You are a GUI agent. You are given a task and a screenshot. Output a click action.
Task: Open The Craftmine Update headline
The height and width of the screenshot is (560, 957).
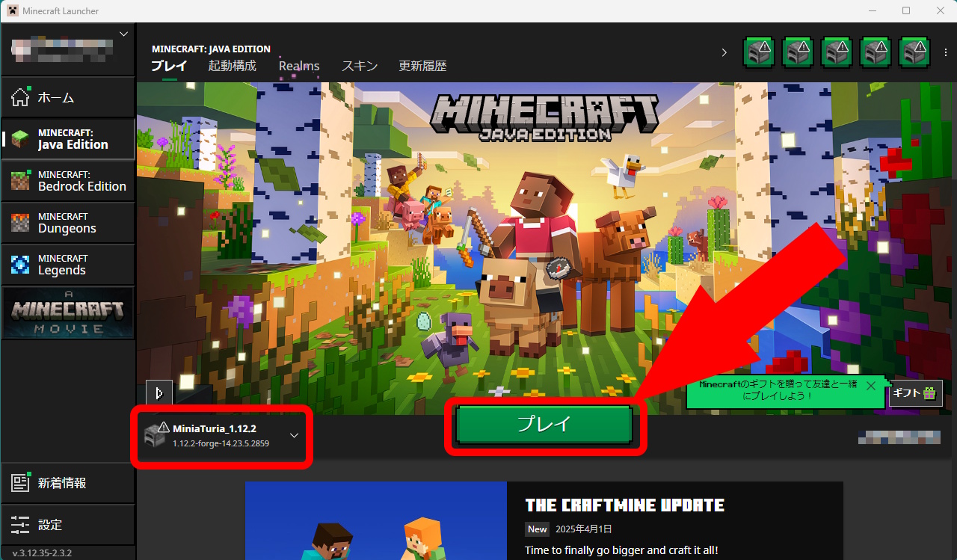[x=624, y=505]
